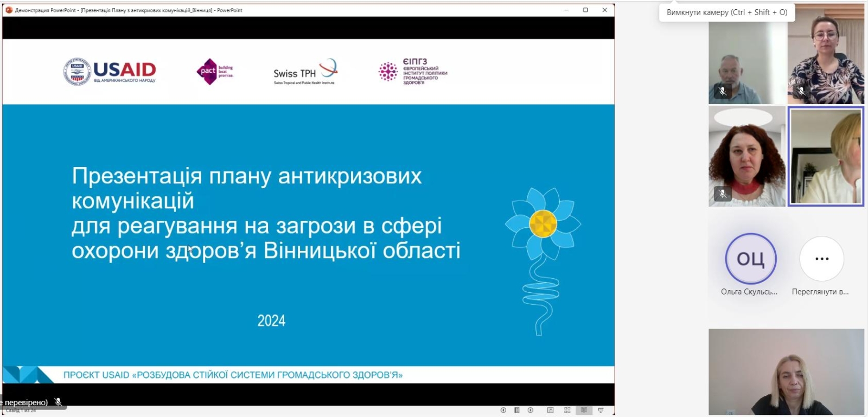Select the bottom blonde woman's video tile
Image resolution: width=868 pixels, height=417 pixels.
[x=786, y=371]
